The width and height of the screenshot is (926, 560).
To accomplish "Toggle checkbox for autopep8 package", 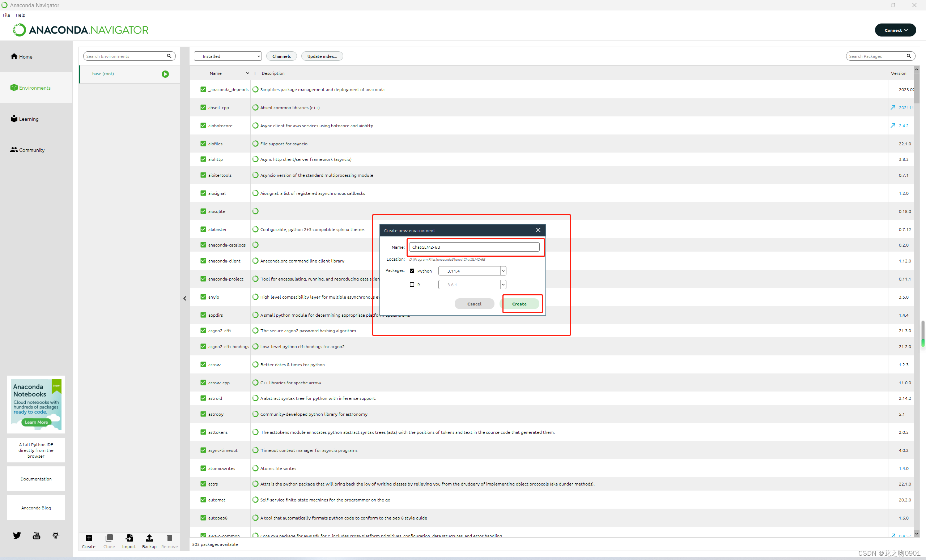I will coord(203,518).
